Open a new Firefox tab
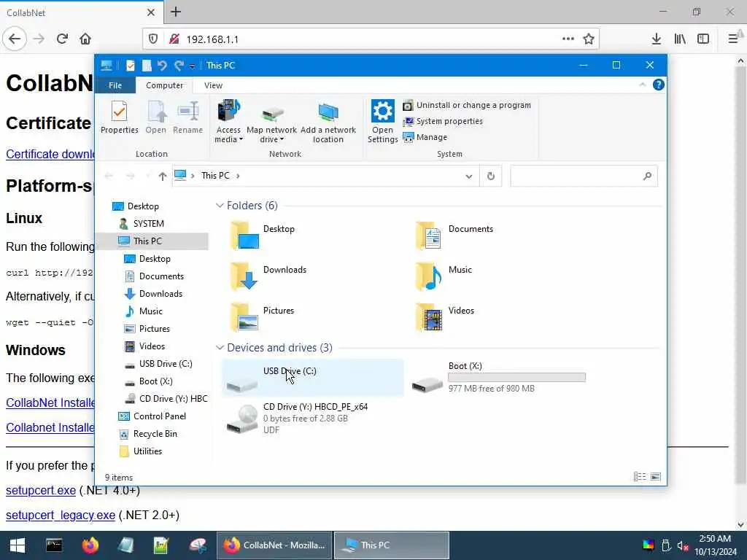 176,12
